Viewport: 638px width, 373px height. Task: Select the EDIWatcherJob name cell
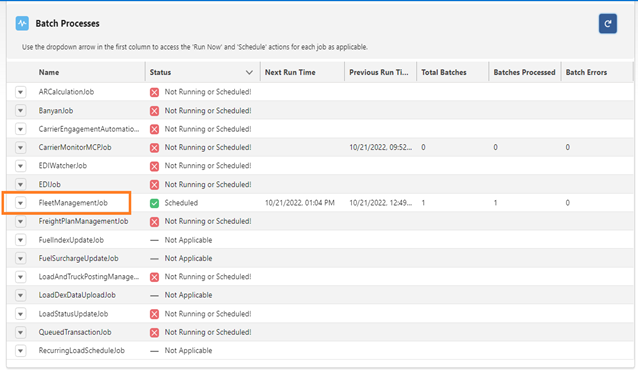click(63, 166)
